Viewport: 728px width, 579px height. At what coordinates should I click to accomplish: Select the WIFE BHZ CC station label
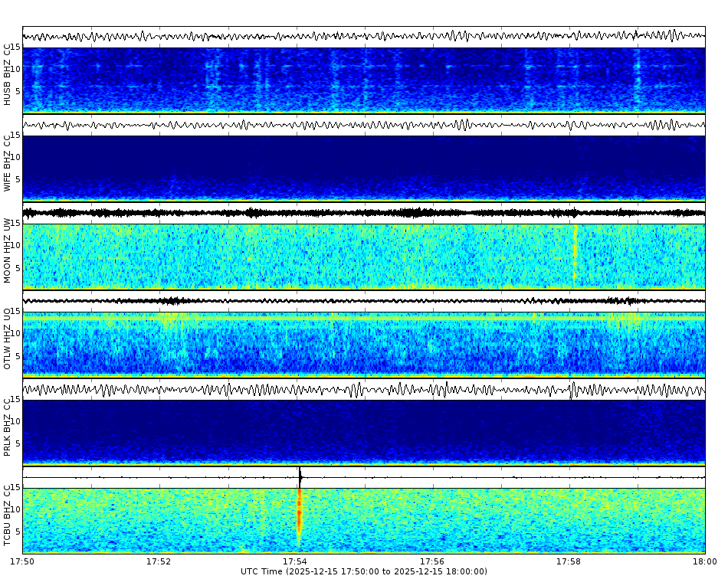(x=8, y=163)
